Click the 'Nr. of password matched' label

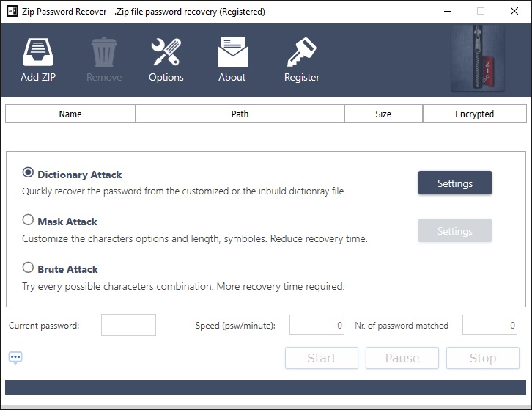click(402, 326)
